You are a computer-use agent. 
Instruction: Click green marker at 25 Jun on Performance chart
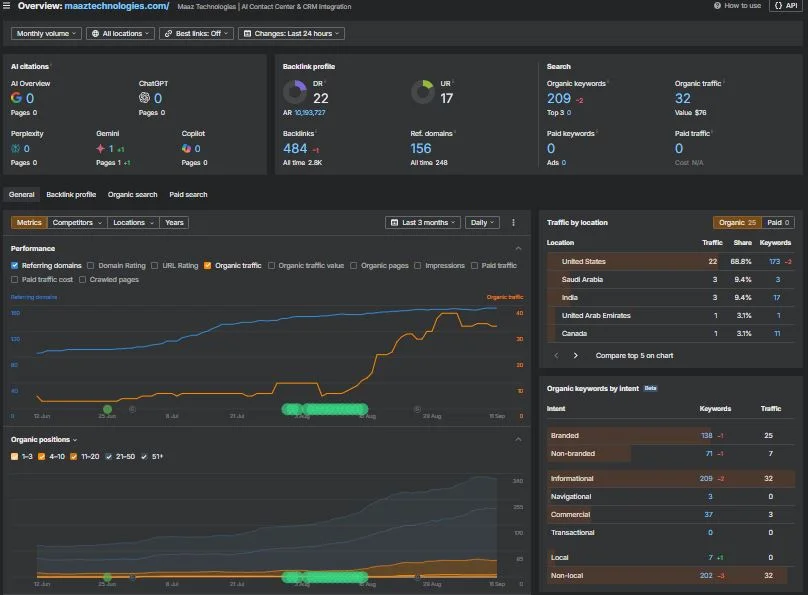(107, 410)
